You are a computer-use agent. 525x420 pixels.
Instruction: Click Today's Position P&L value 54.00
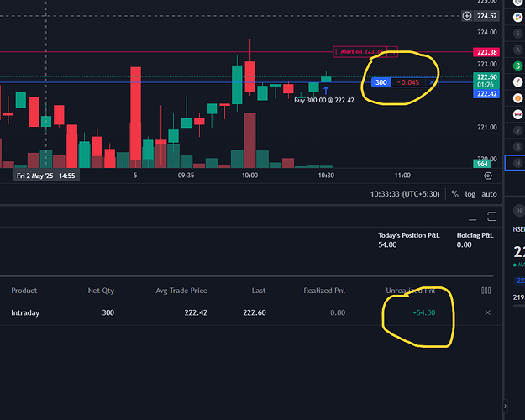click(x=387, y=244)
